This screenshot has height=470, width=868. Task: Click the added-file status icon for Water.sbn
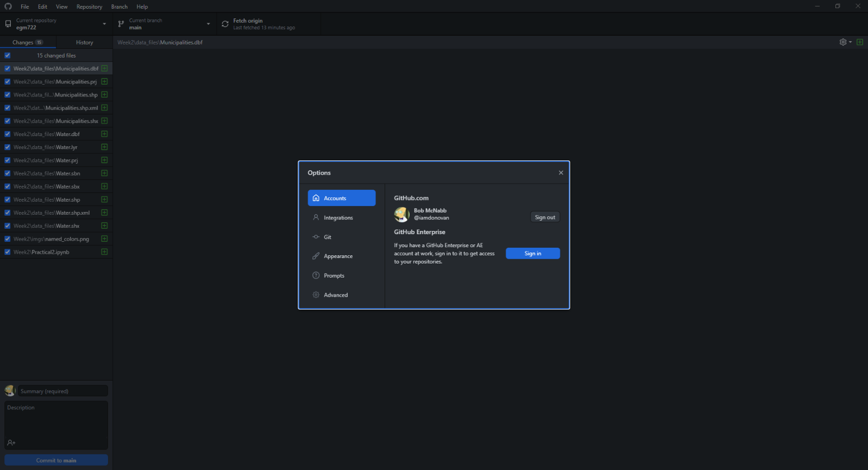[104, 173]
